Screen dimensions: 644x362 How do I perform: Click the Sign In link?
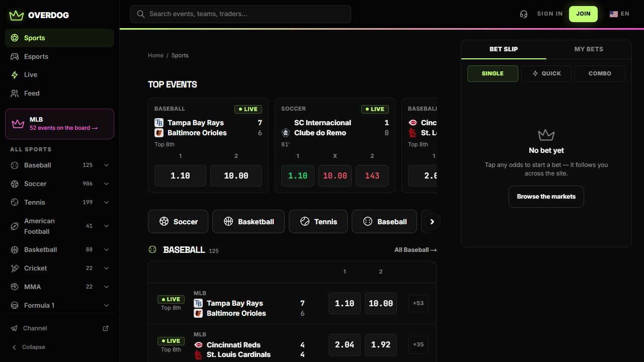[x=550, y=14]
